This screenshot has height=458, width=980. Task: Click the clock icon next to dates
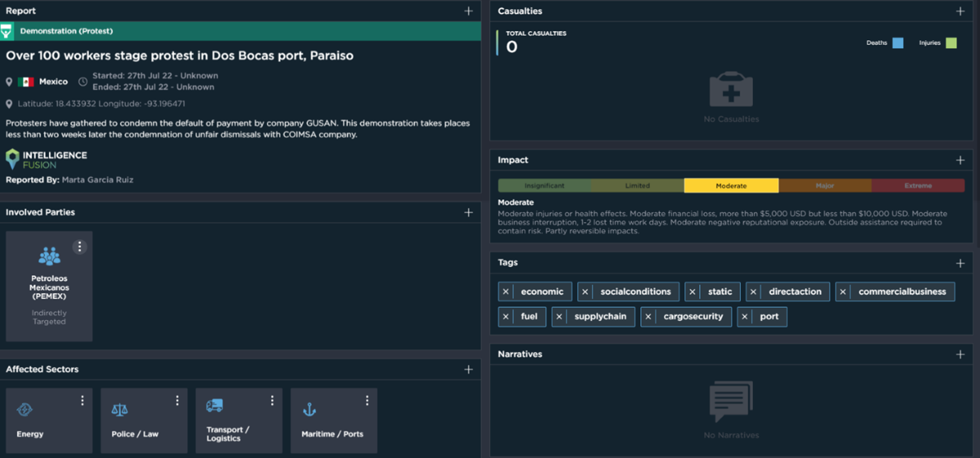pos(83,82)
